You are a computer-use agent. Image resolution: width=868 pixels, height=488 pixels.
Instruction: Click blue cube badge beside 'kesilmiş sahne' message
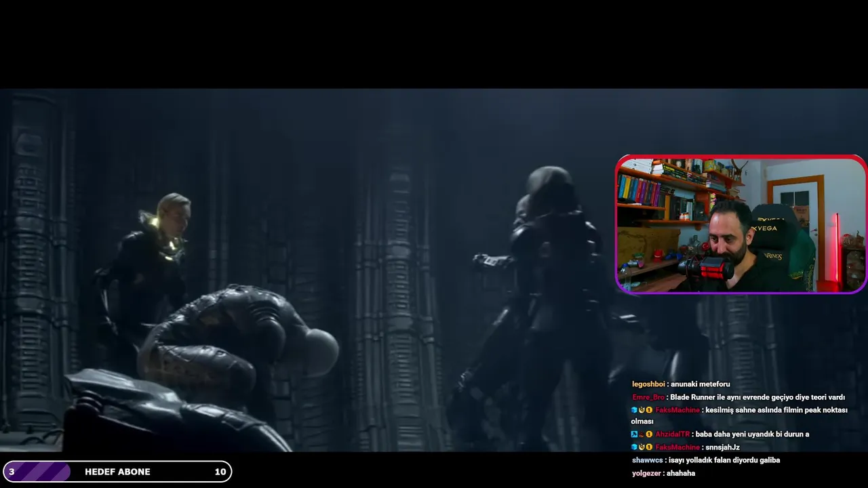point(634,410)
